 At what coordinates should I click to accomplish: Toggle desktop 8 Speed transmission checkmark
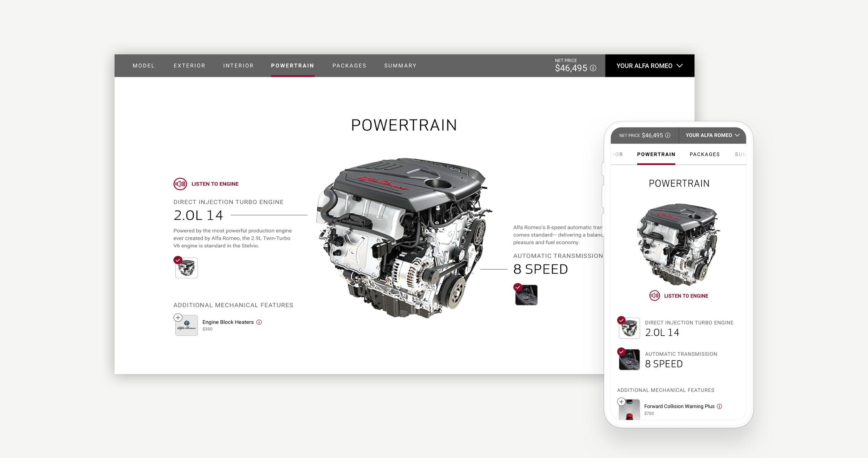[x=518, y=287]
